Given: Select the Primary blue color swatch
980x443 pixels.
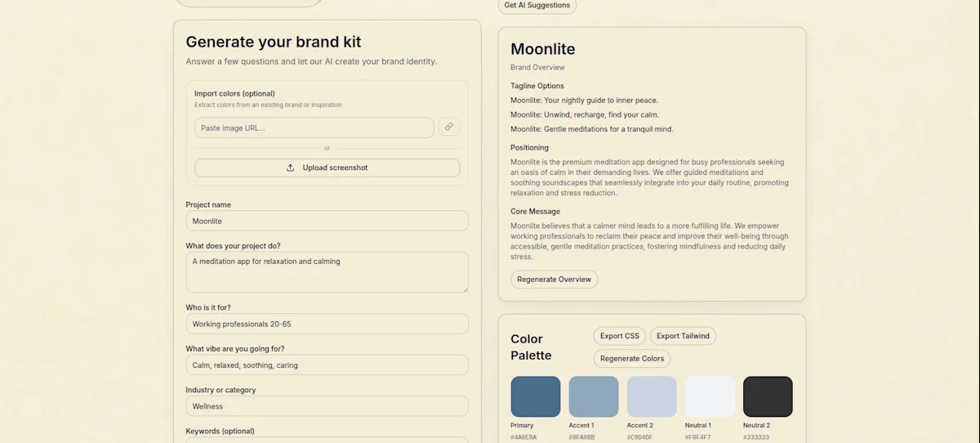Looking at the screenshot, I should (536, 396).
